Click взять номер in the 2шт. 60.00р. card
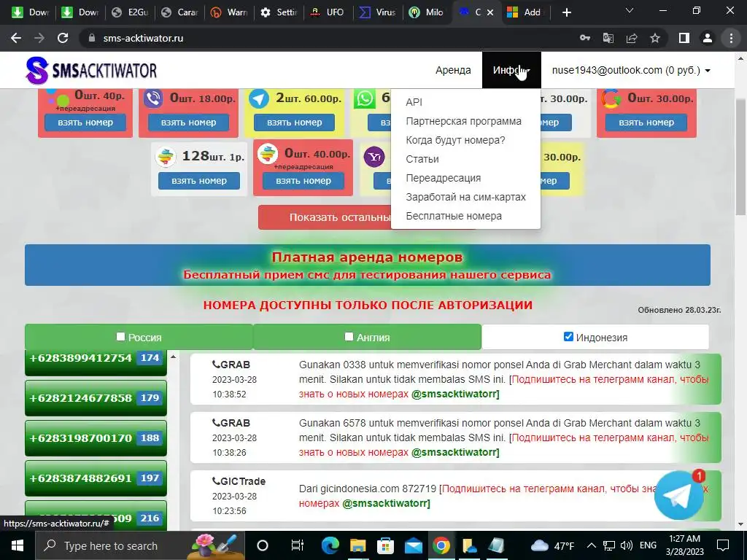 (294, 122)
